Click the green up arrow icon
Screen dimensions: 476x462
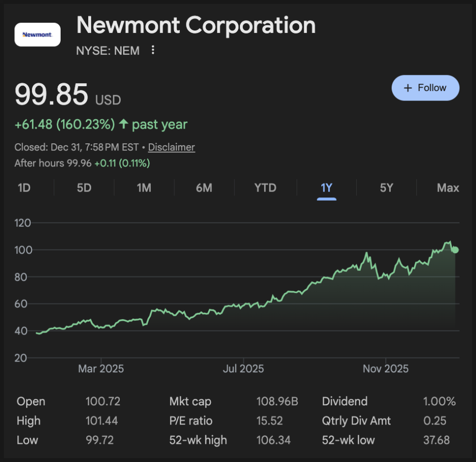(123, 124)
